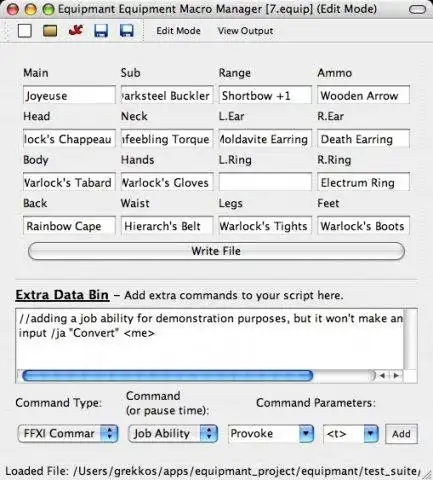Click the Loaded File path in status bar
The image size is (433, 480).
[213, 471]
